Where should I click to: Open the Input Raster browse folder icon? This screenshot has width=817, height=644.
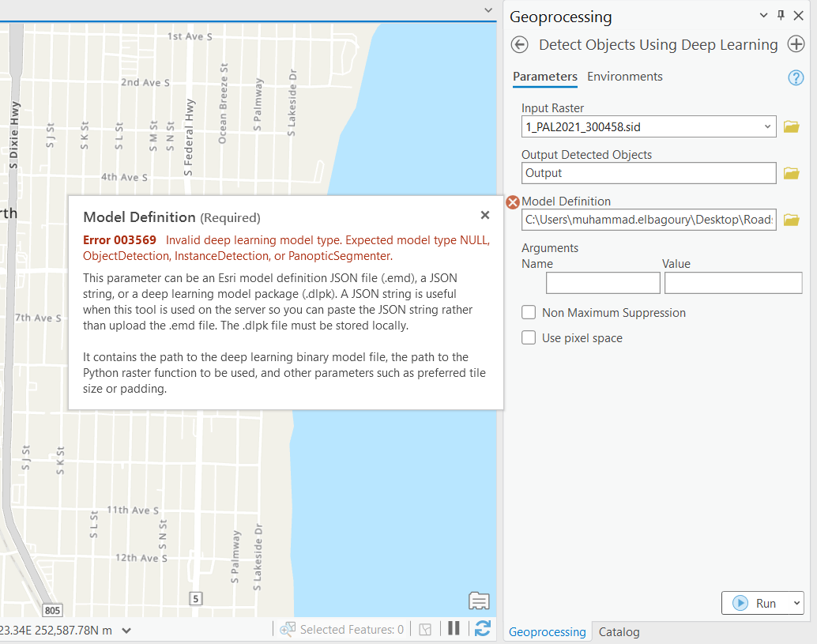[x=792, y=126]
